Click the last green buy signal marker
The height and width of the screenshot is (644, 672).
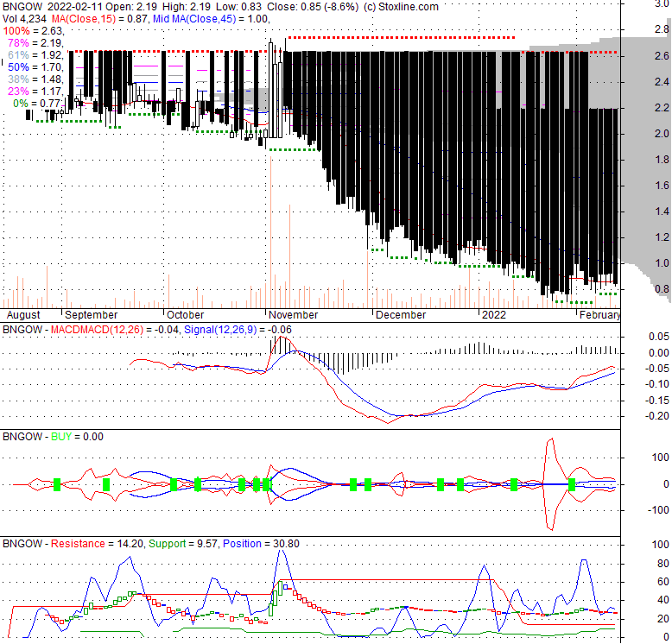coord(571,484)
